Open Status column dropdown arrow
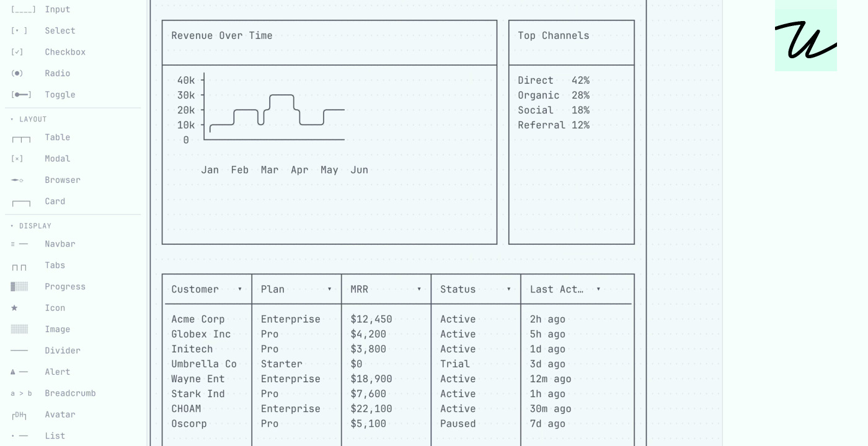This screenshot has width=868, height=446. click(x=509, y=289)
